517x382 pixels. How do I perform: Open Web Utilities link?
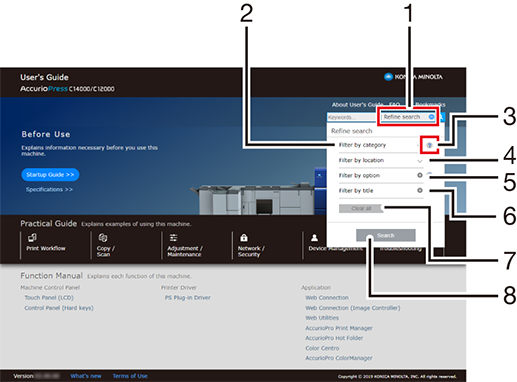pos(322,318)
